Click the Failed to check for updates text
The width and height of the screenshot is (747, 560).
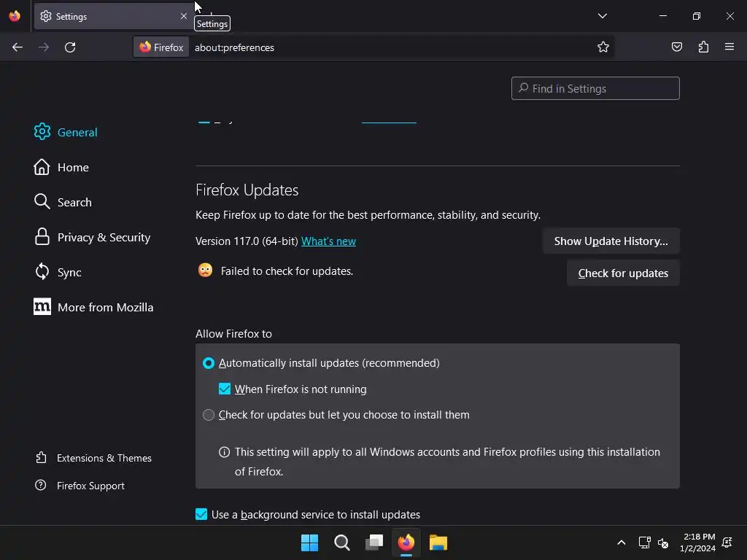click(287, 271)
